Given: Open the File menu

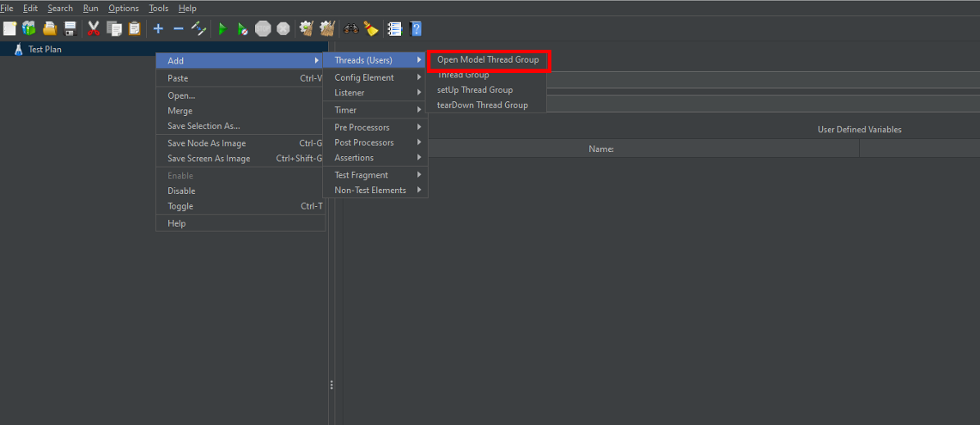Looking at the screenshot, I should [8, 8].
